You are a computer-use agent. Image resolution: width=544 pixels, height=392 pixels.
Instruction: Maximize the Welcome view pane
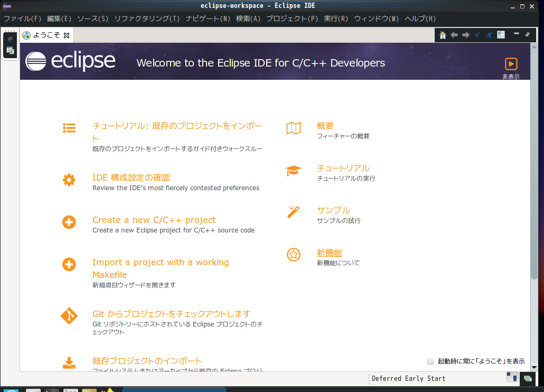pos(528,34)
